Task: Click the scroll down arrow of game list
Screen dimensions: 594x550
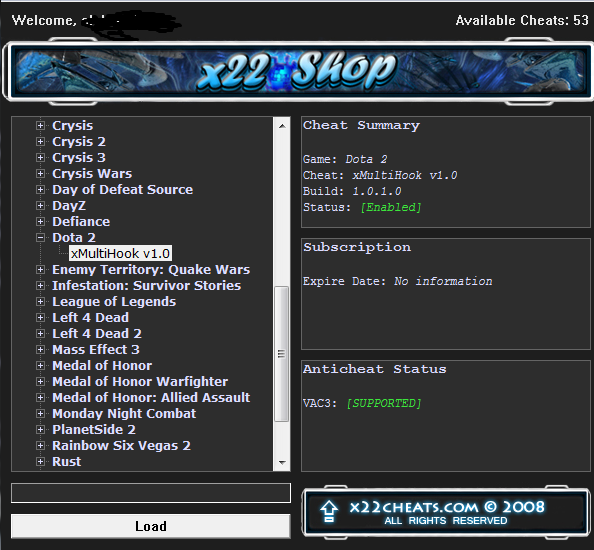Action: point(282,462)
